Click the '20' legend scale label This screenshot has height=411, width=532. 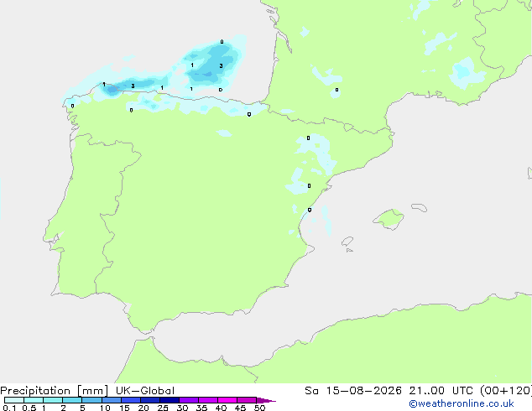pyautogui.click(x=143, y=408)
